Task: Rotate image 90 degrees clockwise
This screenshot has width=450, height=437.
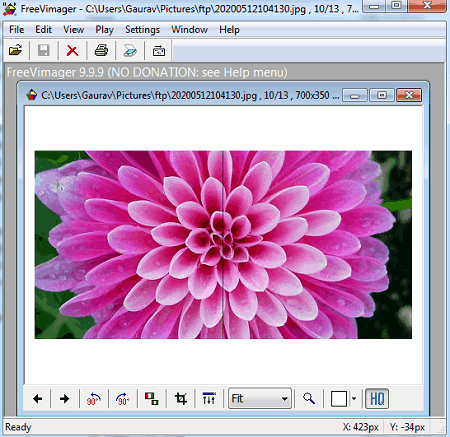Action: pos(122,399)
